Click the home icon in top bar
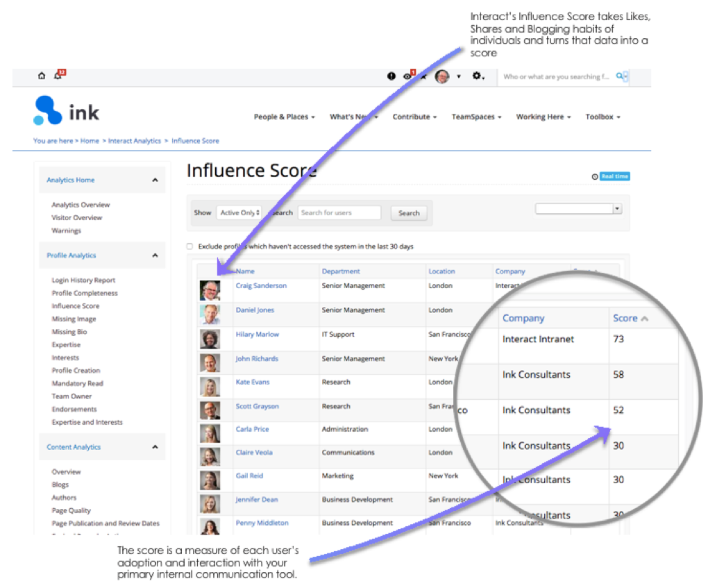 (42, 76)
